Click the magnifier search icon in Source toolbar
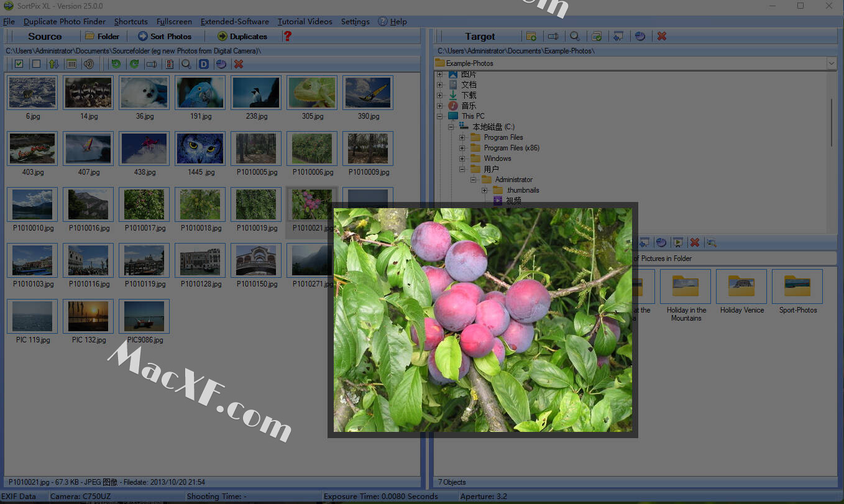This screenshot has height=504, width=844. click(x=185, y=64)
